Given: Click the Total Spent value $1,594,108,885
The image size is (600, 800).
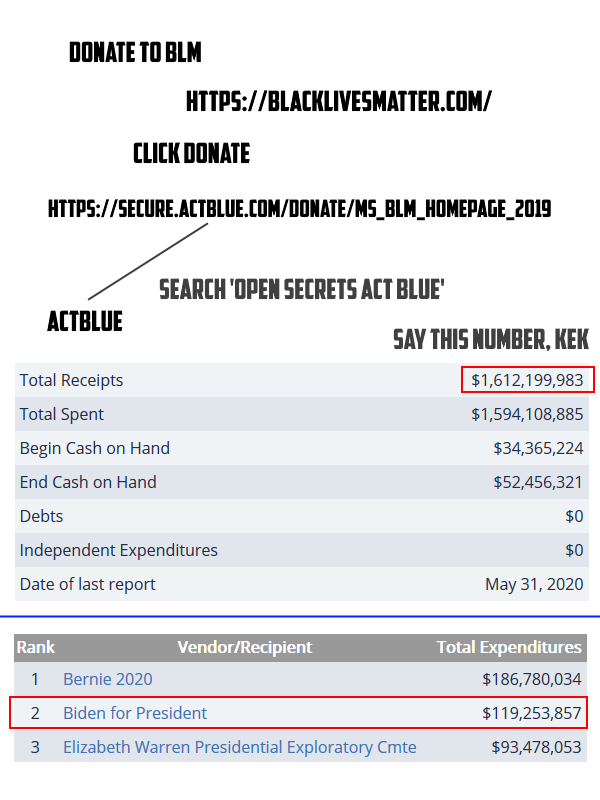Looking at the screenshot, I should pos(527,414).
